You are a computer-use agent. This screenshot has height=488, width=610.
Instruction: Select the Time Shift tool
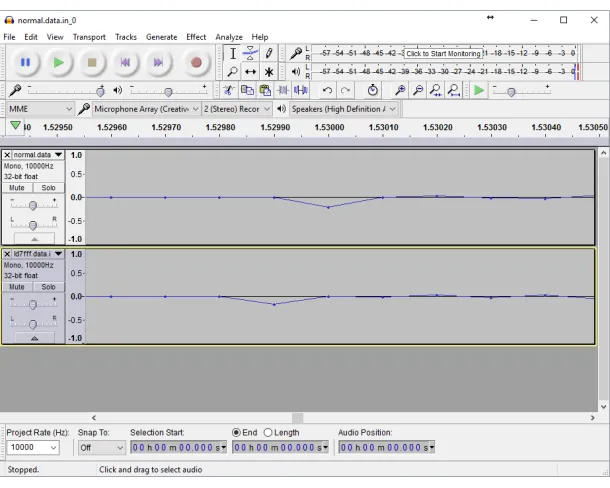pyautogui.click(x=251, y=72)
